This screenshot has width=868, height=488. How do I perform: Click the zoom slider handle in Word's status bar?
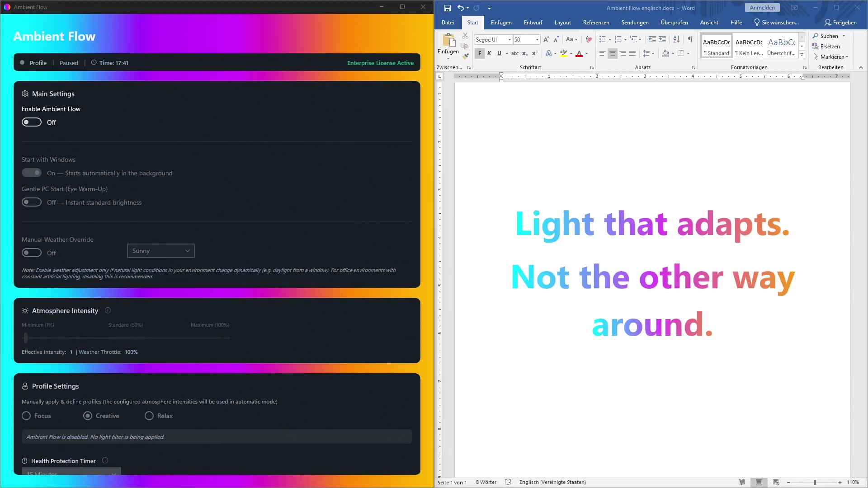click(x=815, y=482)
